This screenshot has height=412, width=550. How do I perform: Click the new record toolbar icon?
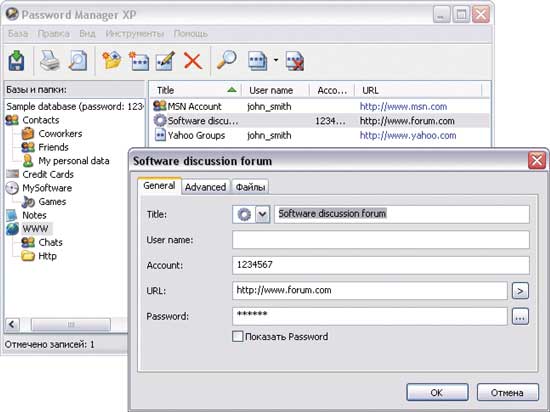tap(139, 61)
